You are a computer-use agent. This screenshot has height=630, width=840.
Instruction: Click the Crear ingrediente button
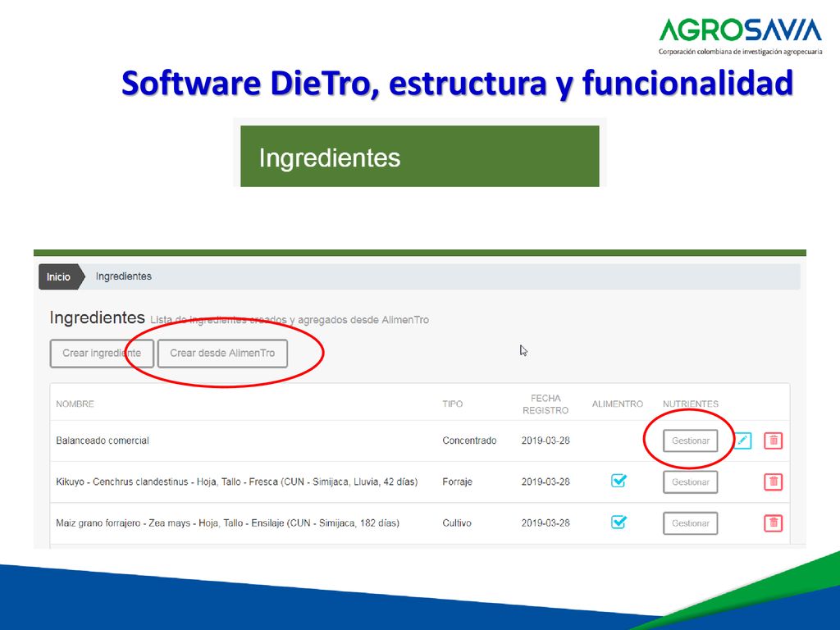click(x=102, y=353)
